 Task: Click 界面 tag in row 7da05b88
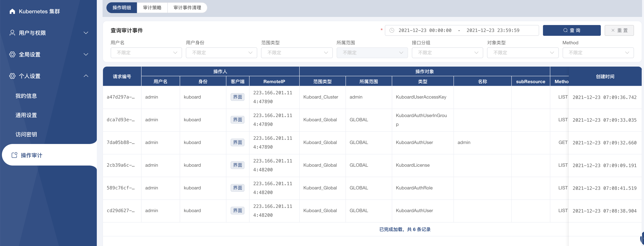pyautogui.click(x=238, y=142)
